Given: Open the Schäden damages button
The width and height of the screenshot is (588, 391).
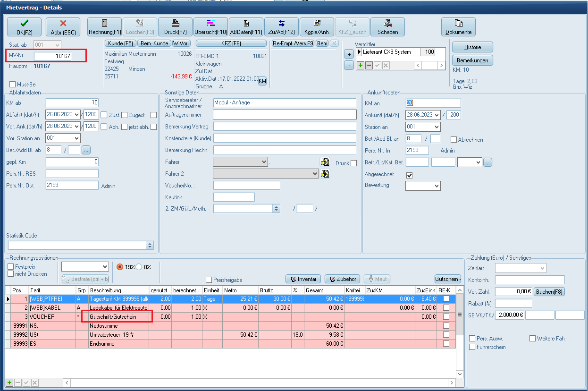Looking at the screenshot, I should coord(387,27).
